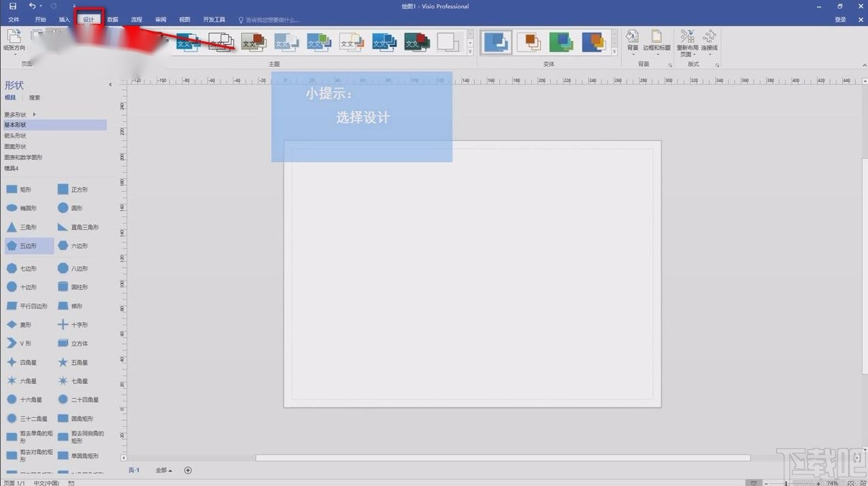Image resolution: width=868 pixels, height=486 pixels.
Task: Click 重新布局页面 (re-layout page)
Action: [687, 42]
